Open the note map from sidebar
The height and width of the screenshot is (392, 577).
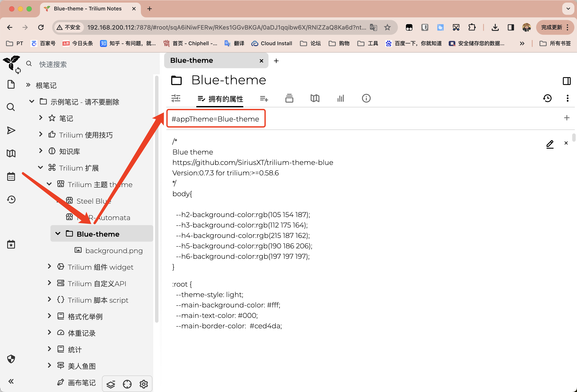(x=11, y=153)
